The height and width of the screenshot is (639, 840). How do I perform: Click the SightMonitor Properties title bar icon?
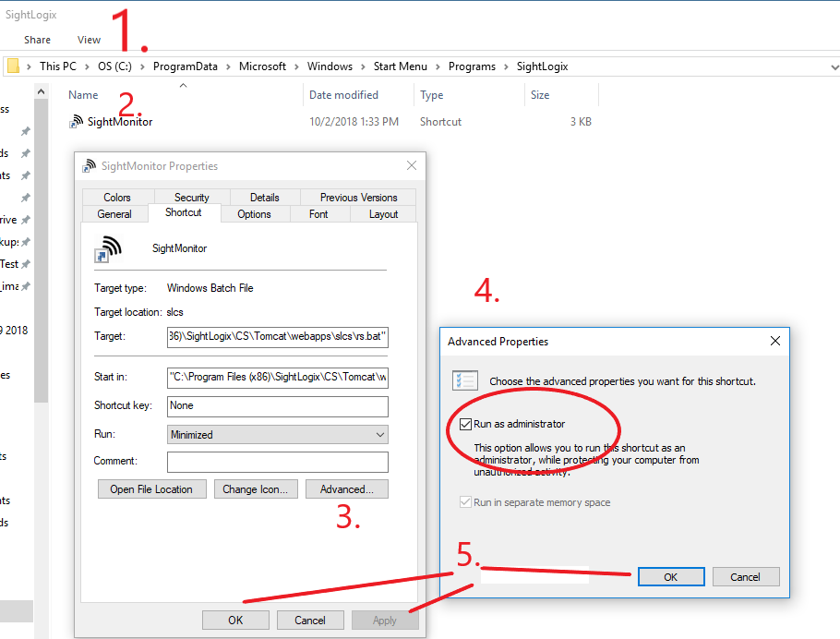point(89,166)
